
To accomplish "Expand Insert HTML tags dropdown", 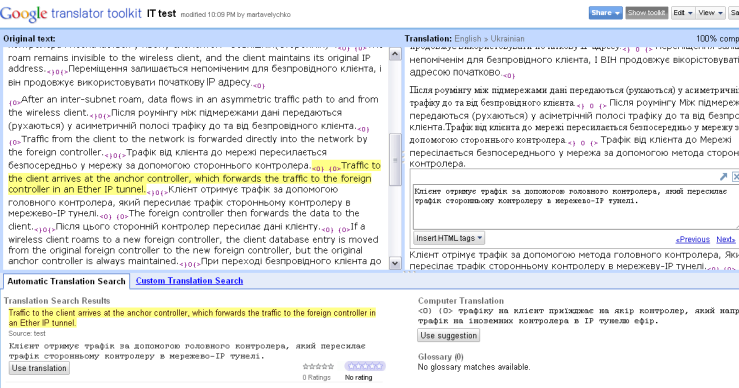I will click(449, 238).
